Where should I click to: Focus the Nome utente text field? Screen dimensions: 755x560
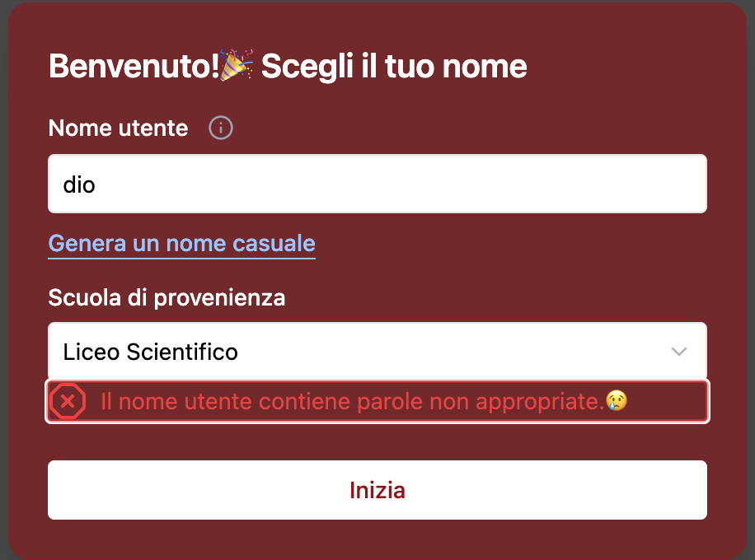(377, 184)
